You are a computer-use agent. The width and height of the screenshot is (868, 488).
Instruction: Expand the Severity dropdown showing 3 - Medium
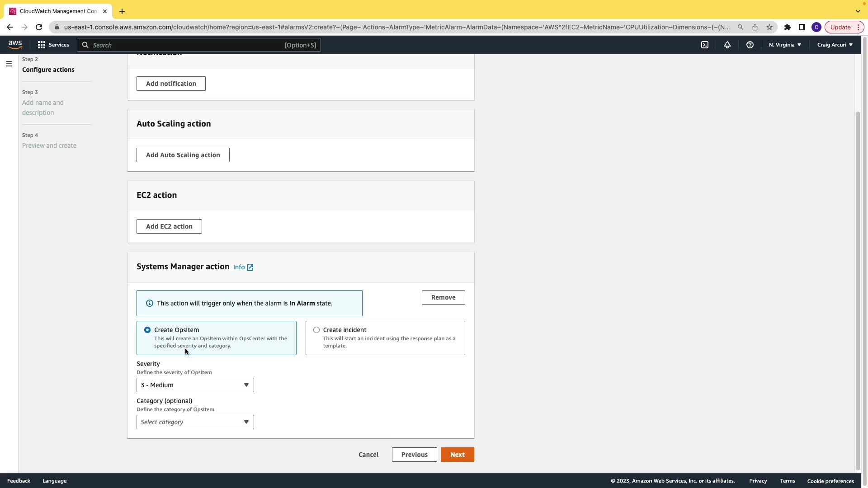tap(195, 385)
